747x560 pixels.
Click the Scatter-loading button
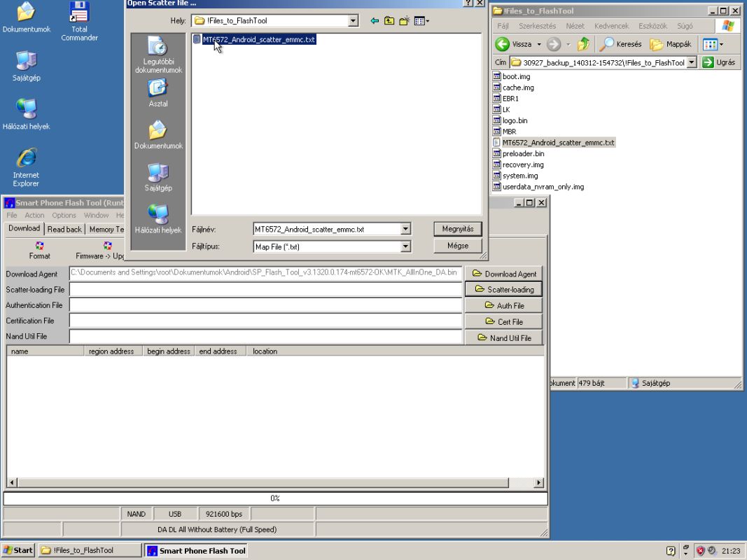[503, 290]
